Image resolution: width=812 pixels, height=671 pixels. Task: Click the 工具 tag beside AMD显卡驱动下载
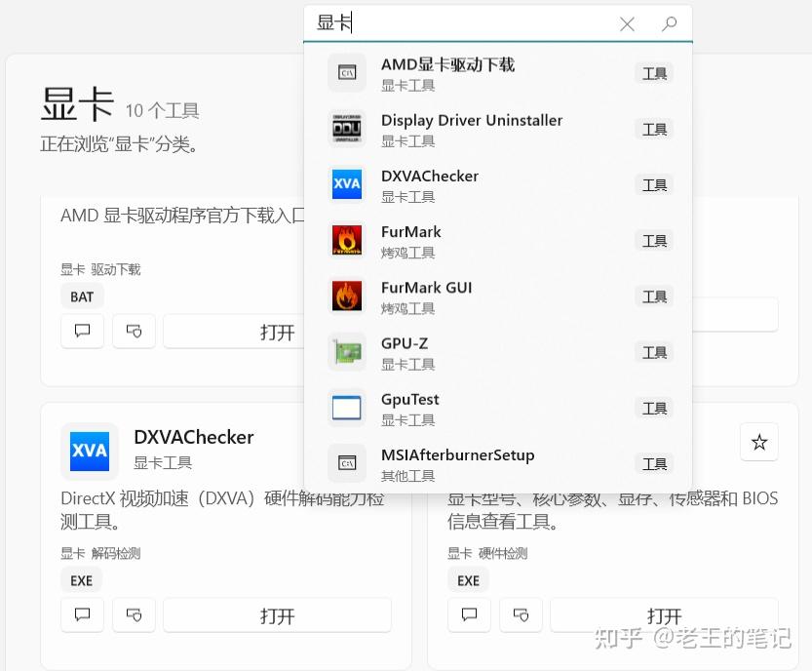[x=655, y=73]
